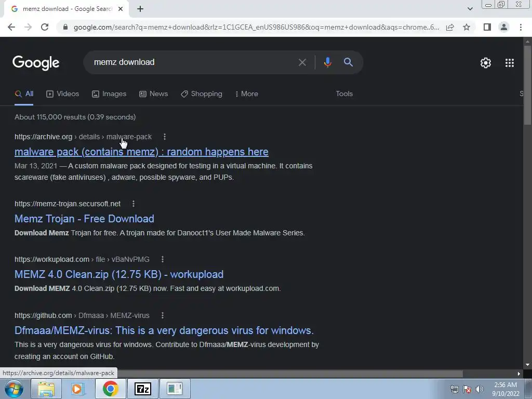Click the github.com breadcrumb URL

(x=82, y=315)
